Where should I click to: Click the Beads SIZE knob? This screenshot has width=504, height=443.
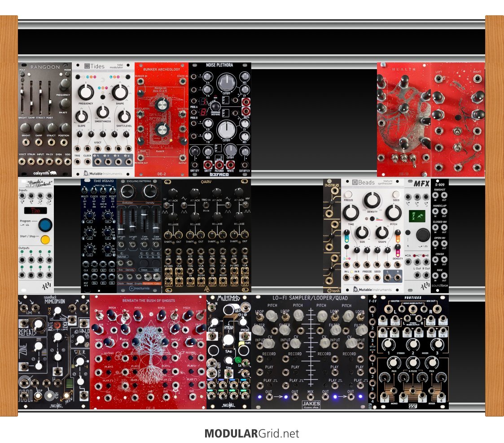pyautogui.click(x=362, y=232)
